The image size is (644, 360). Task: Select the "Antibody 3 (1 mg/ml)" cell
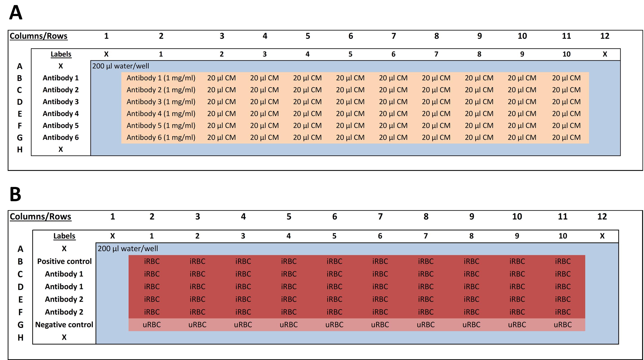click(161, 102)
